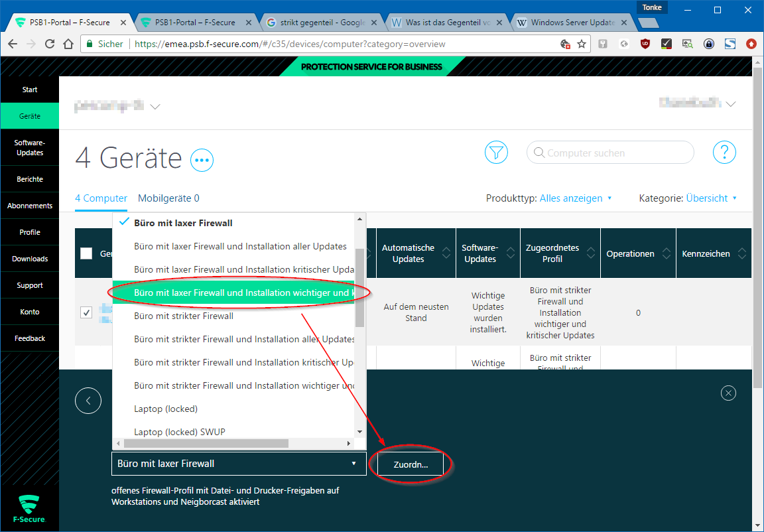
Task: Close the profile assignment panel with X
Action: (728, 393)
